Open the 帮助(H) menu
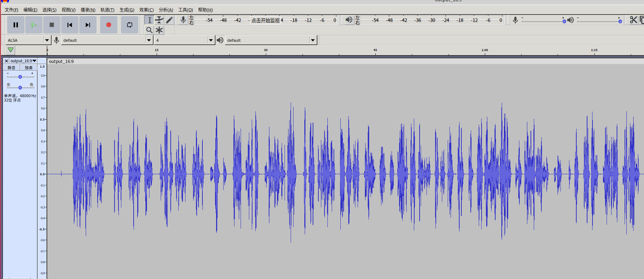The height and width of the screenshot is (279, 644). [205, 10]
